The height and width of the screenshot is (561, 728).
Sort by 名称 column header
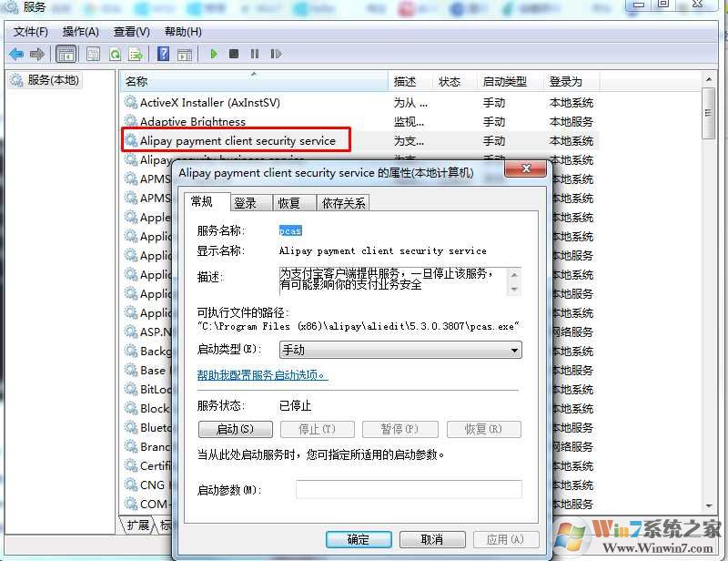point(254,82)
